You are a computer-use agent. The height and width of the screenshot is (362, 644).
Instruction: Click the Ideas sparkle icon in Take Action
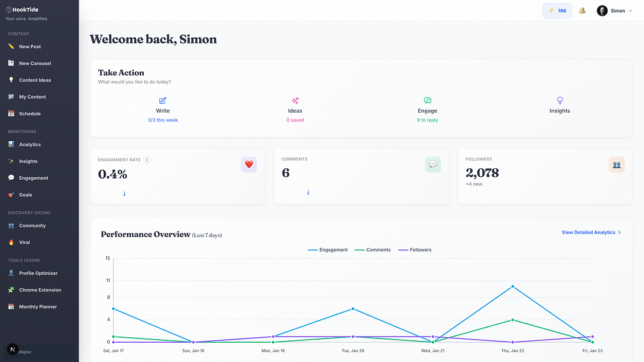pos(295,101)
